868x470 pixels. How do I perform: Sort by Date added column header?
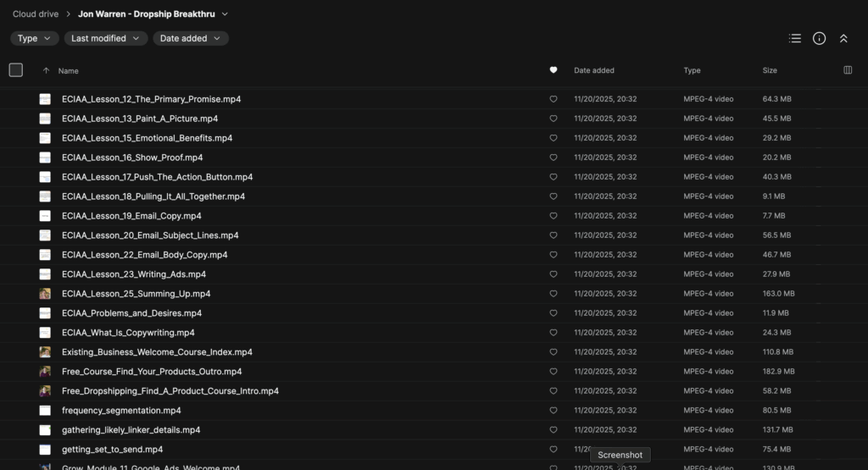coord(593,70)
